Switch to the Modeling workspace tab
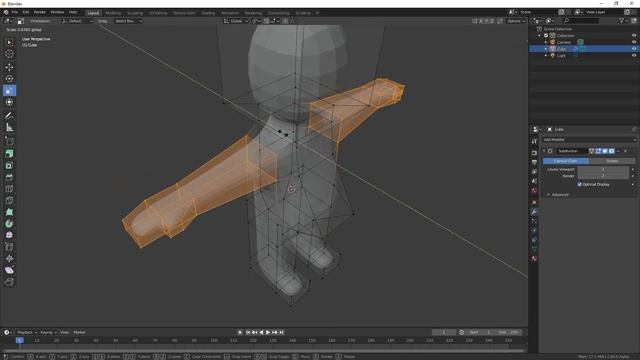The image size is (640, 360). (113, 13)
